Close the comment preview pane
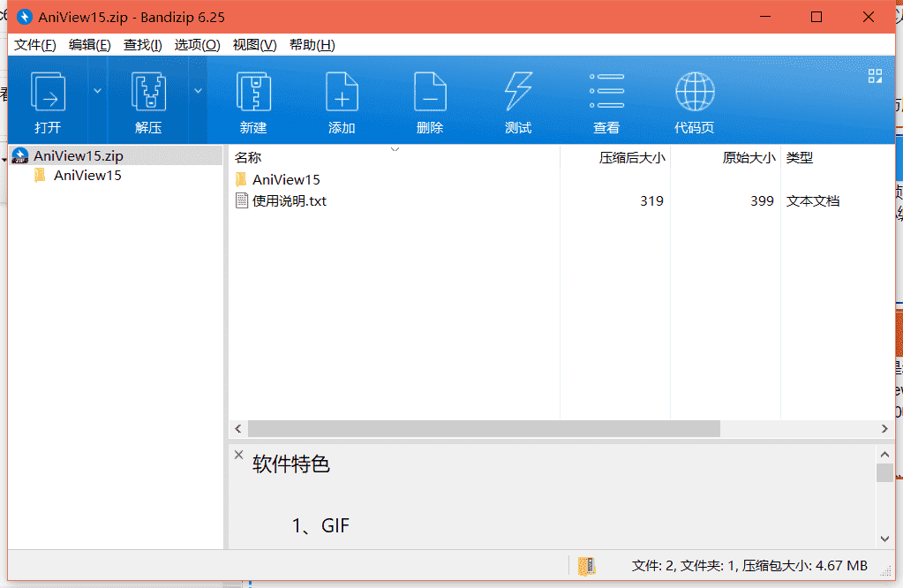Image resolution: width=903 pixels, height=588 pixels. pyautogui.click(x=238, y=455)
